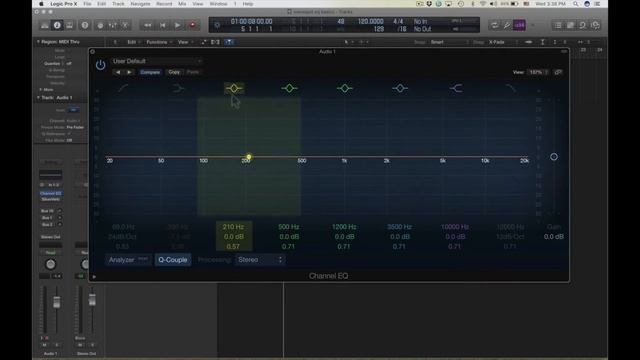Open the File menu
The image size is (640, 360).
[87, 4]
